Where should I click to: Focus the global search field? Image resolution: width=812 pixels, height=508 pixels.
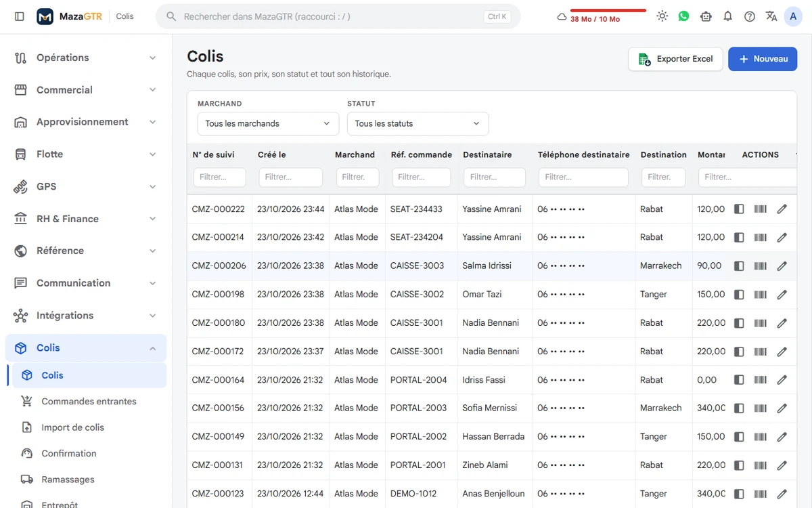[x=338, y=16]
